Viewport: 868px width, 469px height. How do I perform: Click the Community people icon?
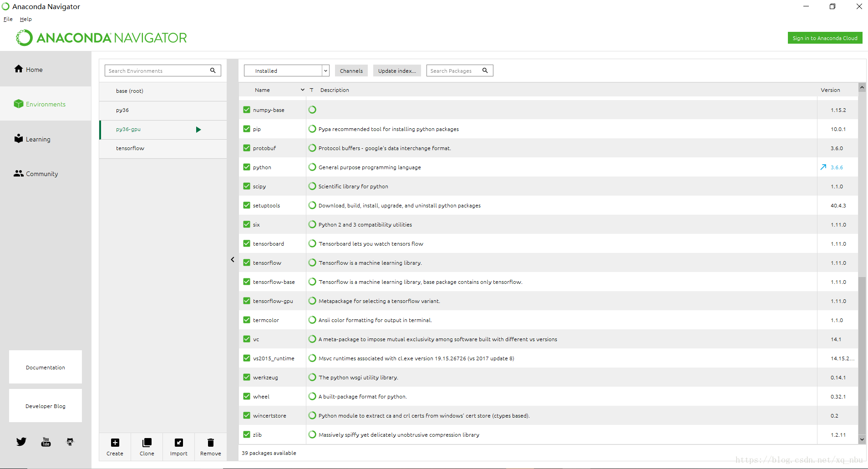[19, 173]
